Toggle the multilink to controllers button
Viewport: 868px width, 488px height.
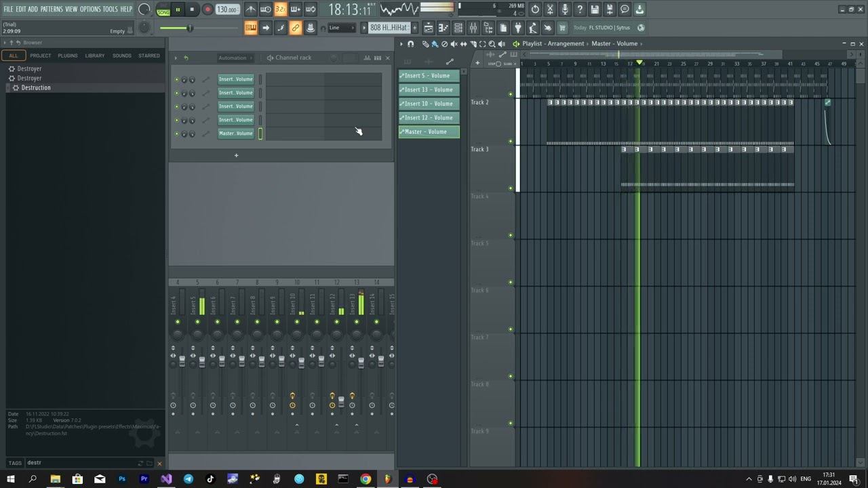pos(296,28)
